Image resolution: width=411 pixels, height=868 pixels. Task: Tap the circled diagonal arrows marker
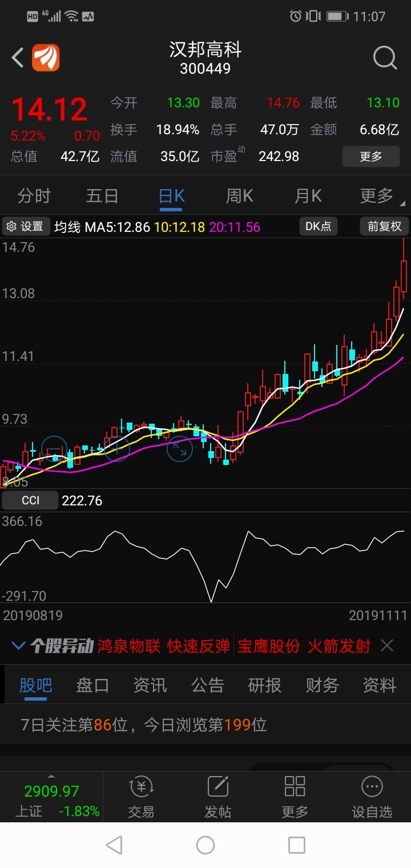click(180, 449)
